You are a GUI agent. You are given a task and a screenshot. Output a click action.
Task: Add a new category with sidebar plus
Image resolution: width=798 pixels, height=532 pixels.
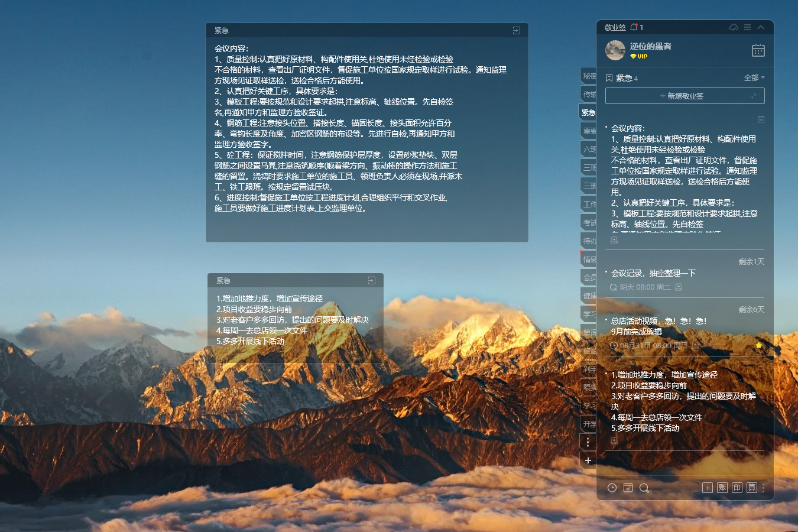pos(588,460)
